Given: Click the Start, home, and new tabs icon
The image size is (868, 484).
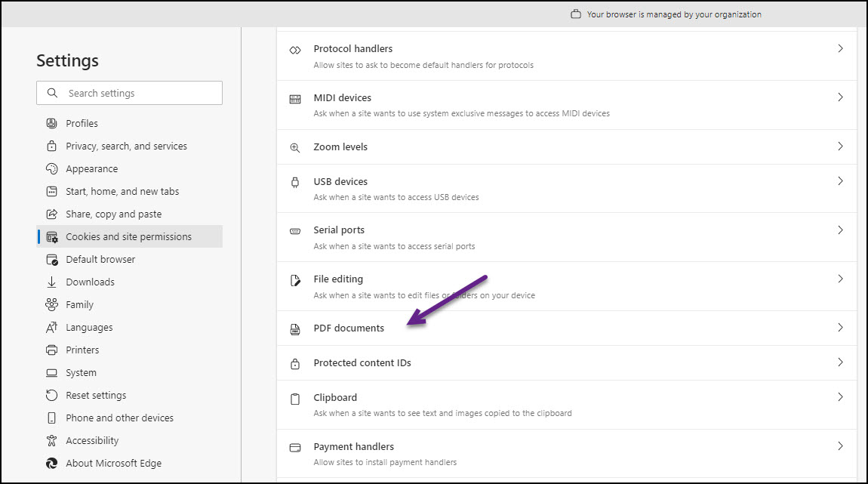Looking at the screenshot, I should coord(51,191).
